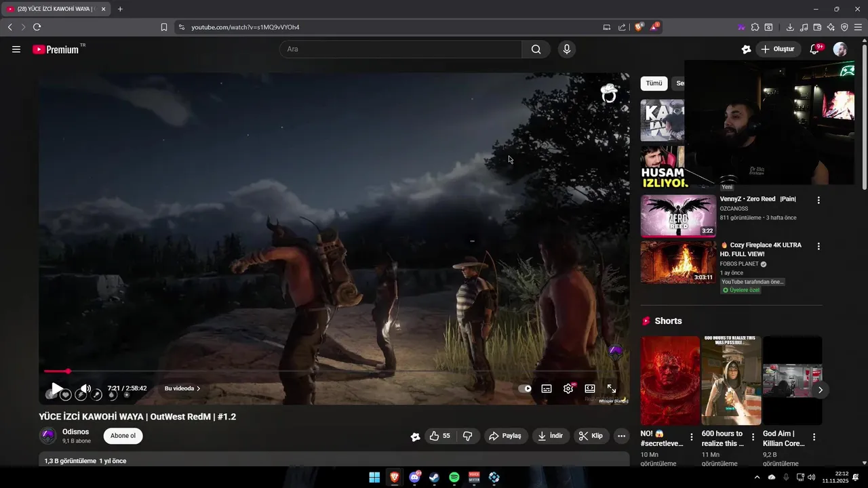Viewport: 868px width, 488px height.
Task: Open browser extensions puzzle icon
Action: (755, 27)
